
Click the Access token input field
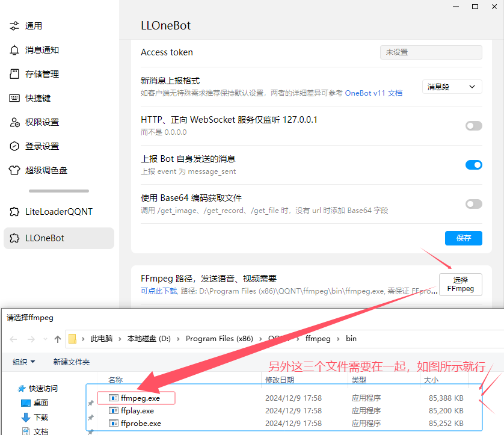(431, 52)
